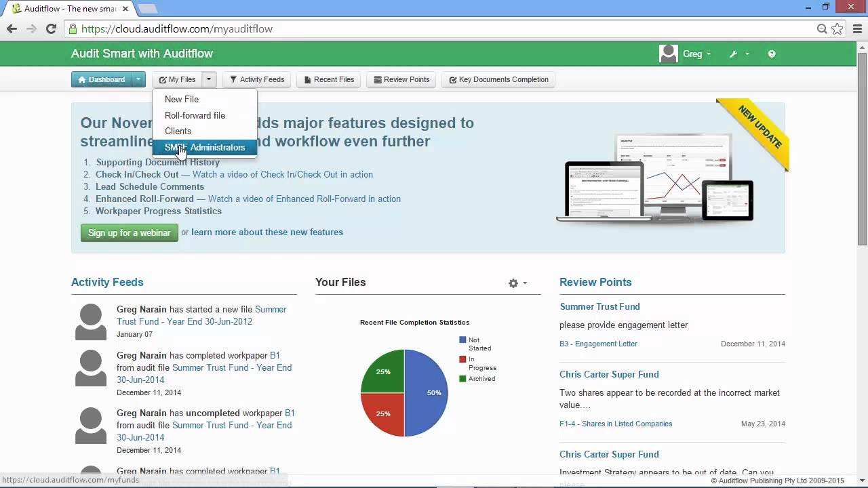Viewport: 868px width, 488px height.
Task: Click Audit Smart with Auditflow header title
Action: (142, 54)
